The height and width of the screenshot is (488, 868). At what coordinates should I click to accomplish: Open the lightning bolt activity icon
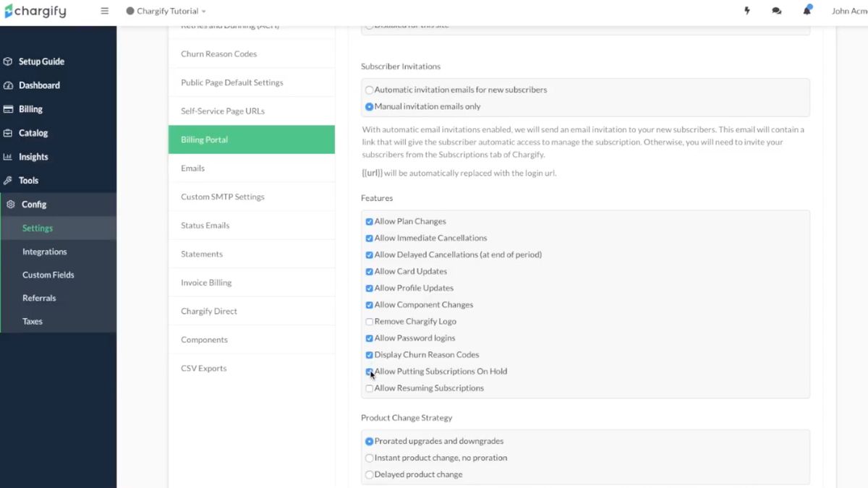tap(747, 11)
